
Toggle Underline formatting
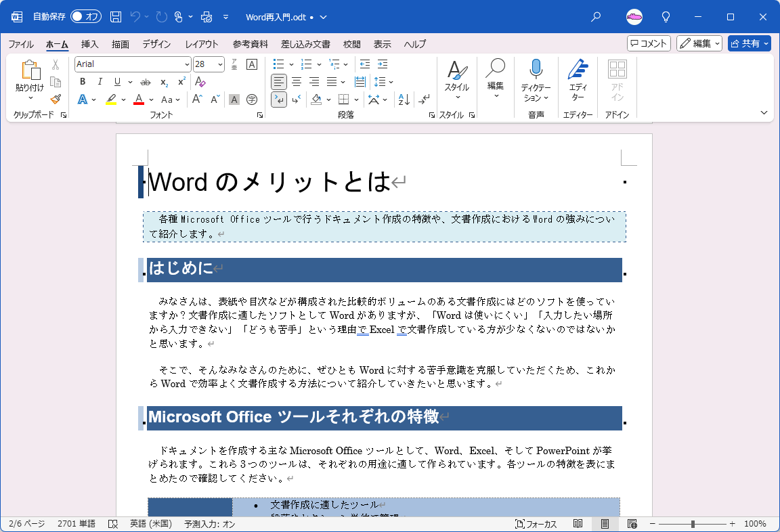[x=117, y=81]
